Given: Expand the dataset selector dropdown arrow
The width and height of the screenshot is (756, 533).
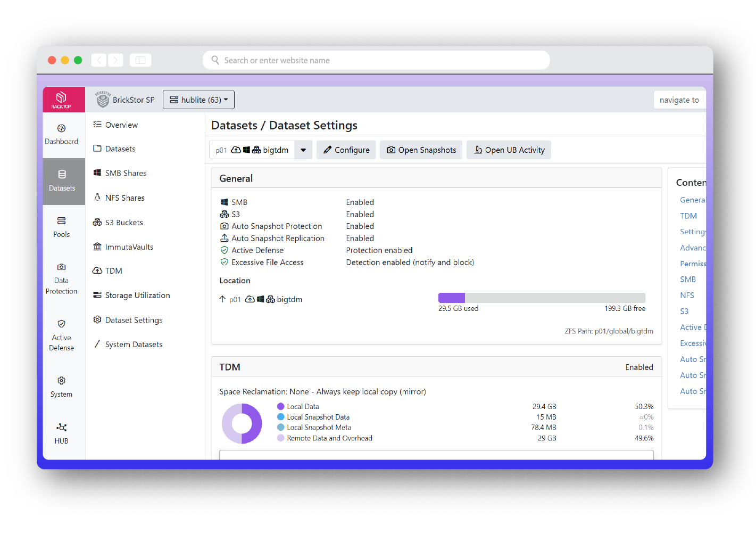Looking at the screenshot, I should coord(303,150).
